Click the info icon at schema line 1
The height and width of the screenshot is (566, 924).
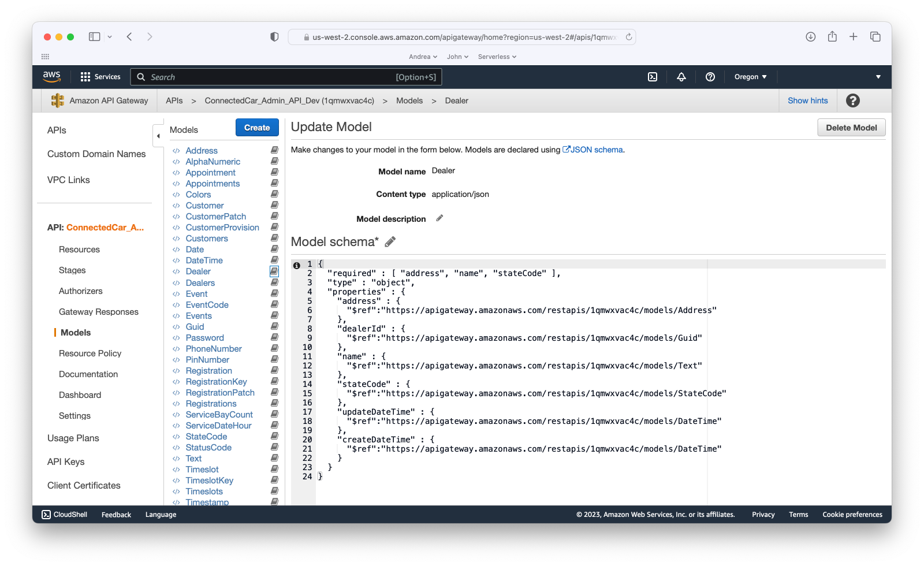pyautogui.click(x=297, y=265)
